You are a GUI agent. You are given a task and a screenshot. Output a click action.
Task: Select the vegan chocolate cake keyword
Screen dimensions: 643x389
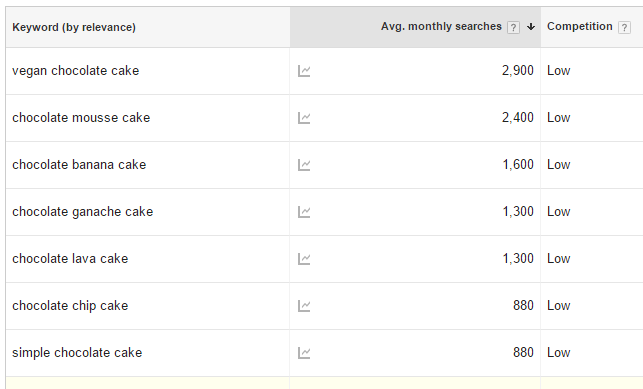(x=75, y=71)
